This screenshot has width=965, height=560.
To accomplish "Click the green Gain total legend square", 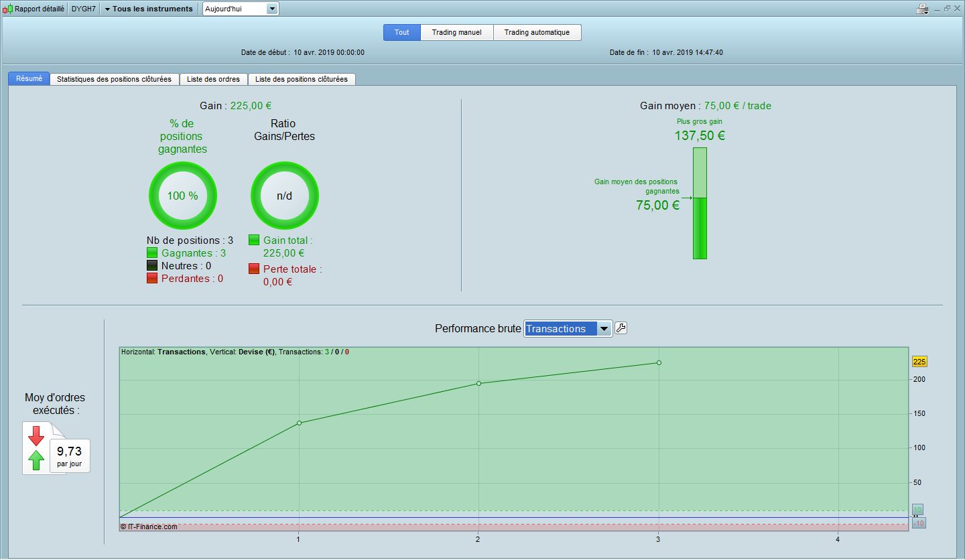I will 254,240.
